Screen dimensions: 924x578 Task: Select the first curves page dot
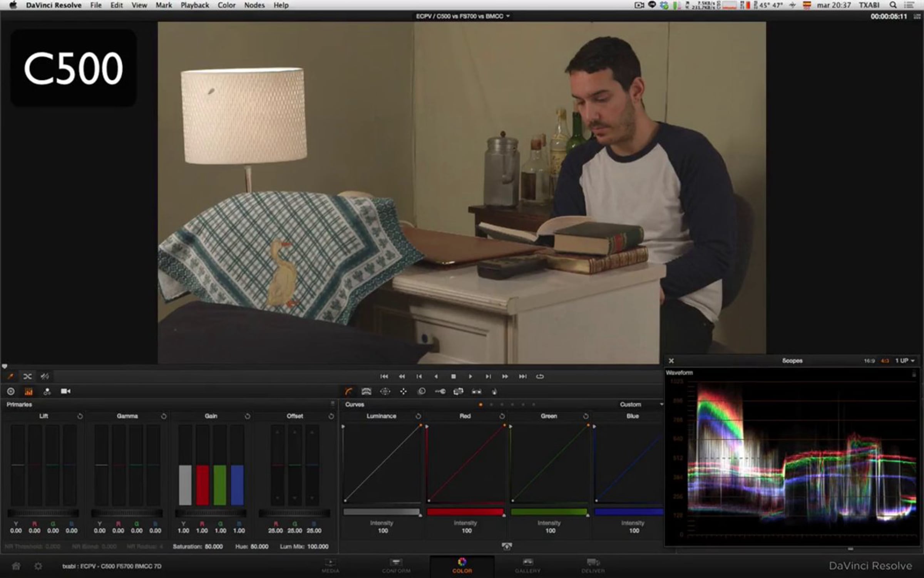[480, 405]
